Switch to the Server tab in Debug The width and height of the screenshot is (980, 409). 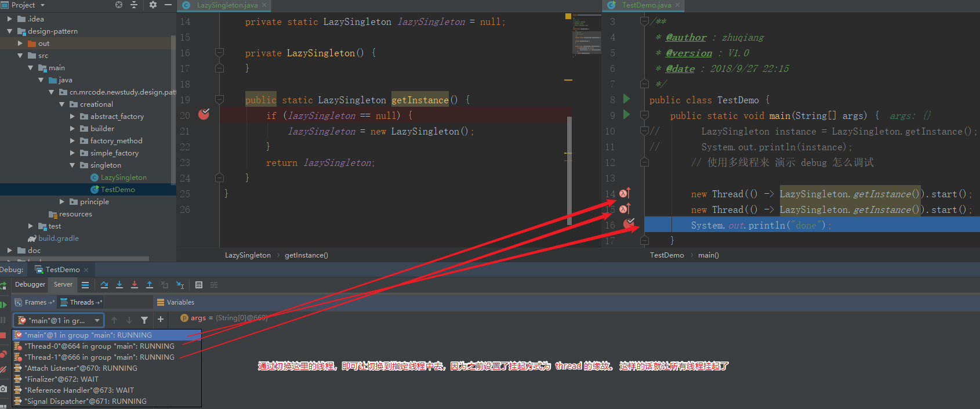tap(63, 284)
